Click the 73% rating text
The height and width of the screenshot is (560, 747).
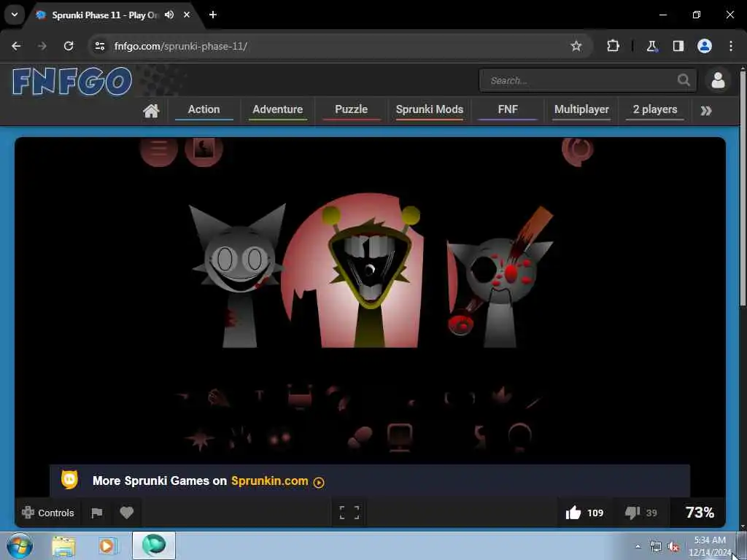(x=700, y=513)
